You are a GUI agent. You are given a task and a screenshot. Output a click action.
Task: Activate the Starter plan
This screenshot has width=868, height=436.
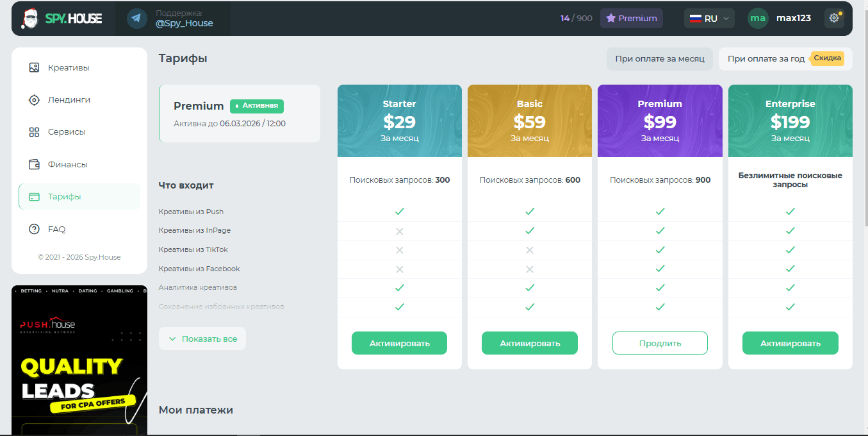point(399,343)
